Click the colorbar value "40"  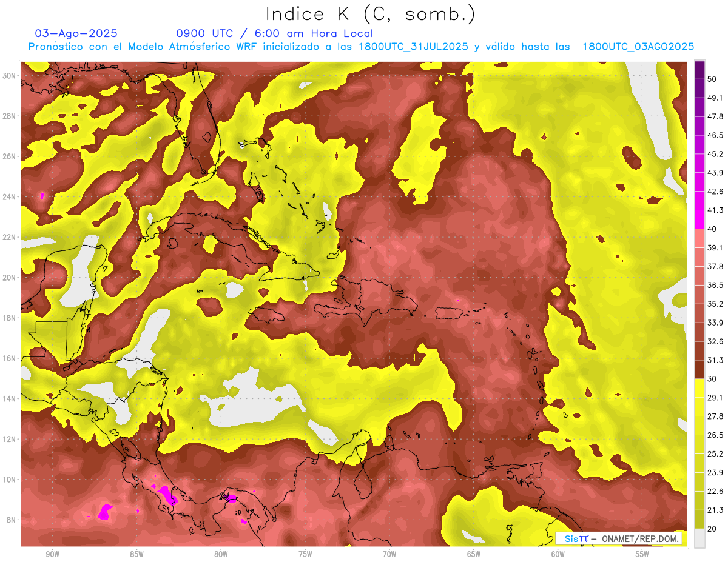coord(712,229)
